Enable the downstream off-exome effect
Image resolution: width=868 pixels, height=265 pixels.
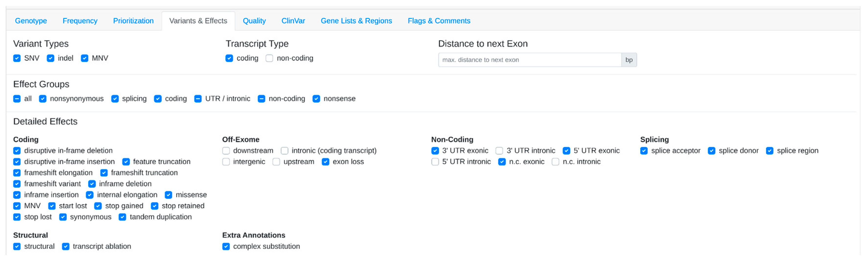point(226,151)
